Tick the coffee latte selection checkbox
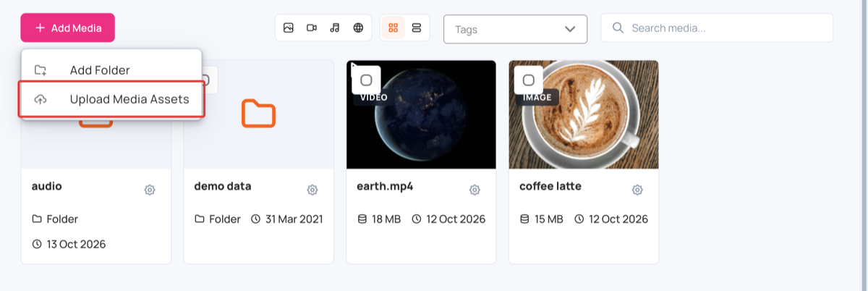The image size is (868, 291). coord(529,80)
